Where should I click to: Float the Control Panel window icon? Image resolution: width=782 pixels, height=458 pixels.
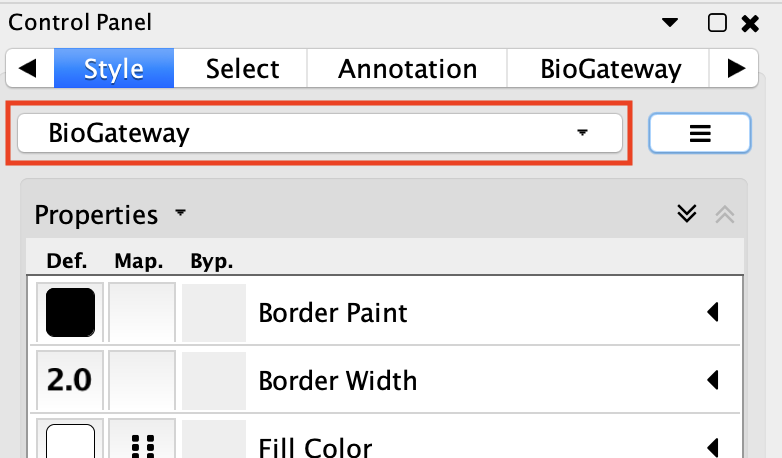point(717,22)
